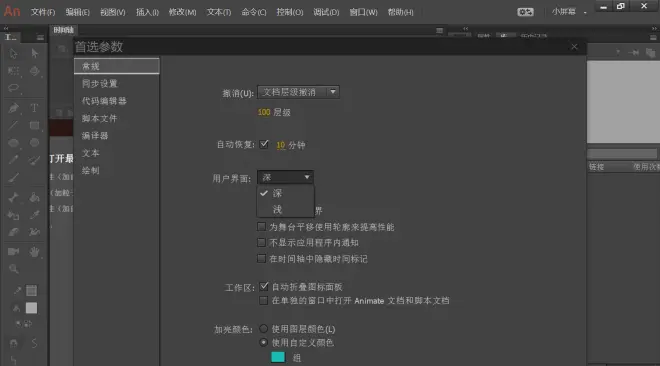Close the 首选参数 dialog
660x366 pixels.
pyautogui.click(x=574, y=47)
